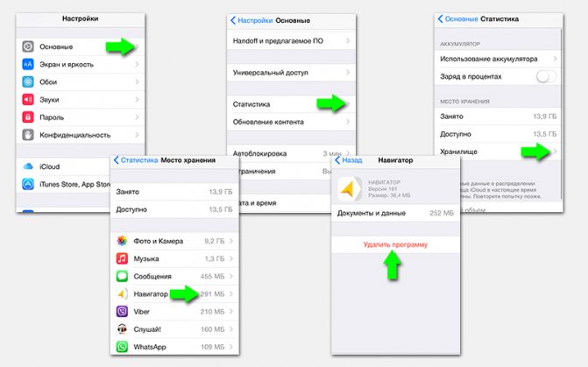Open Использование аккумулятора chevron
Viewport: 588px width, 367px height.
point(555,59)
